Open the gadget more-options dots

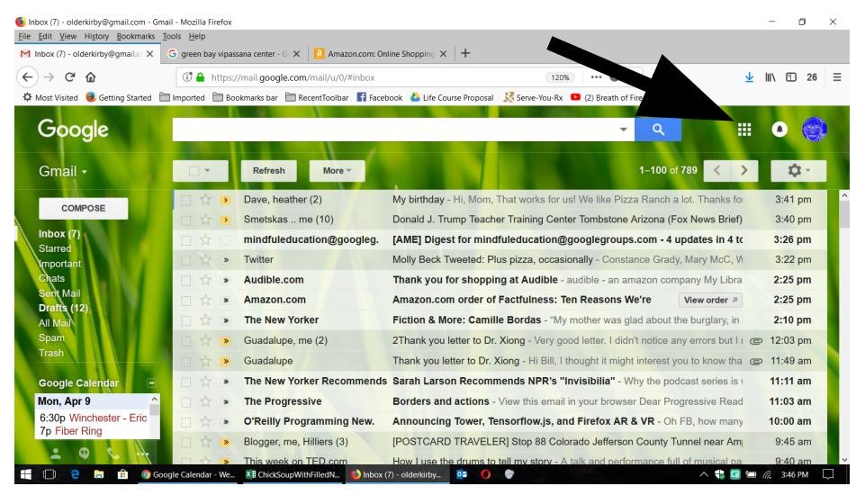(142, 454)
